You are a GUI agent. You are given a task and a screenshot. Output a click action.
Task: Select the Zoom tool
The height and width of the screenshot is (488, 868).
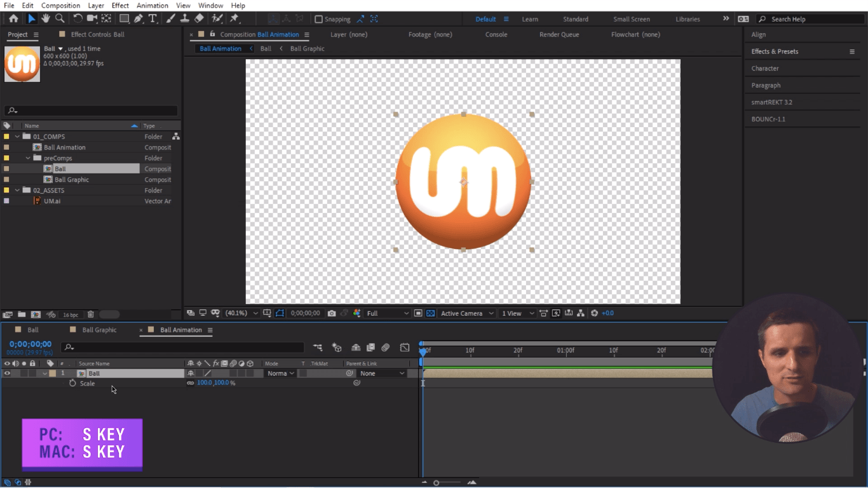point(60,18)
